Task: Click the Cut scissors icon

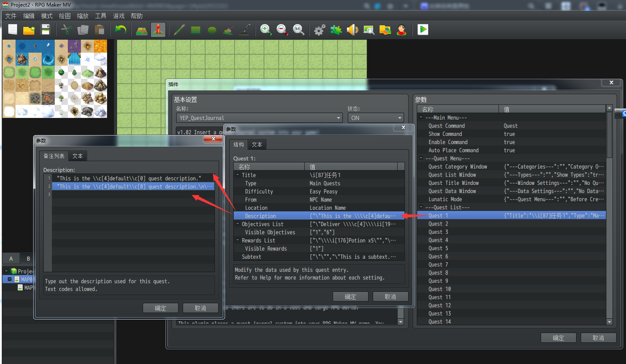Action: [x=67, y=30]
